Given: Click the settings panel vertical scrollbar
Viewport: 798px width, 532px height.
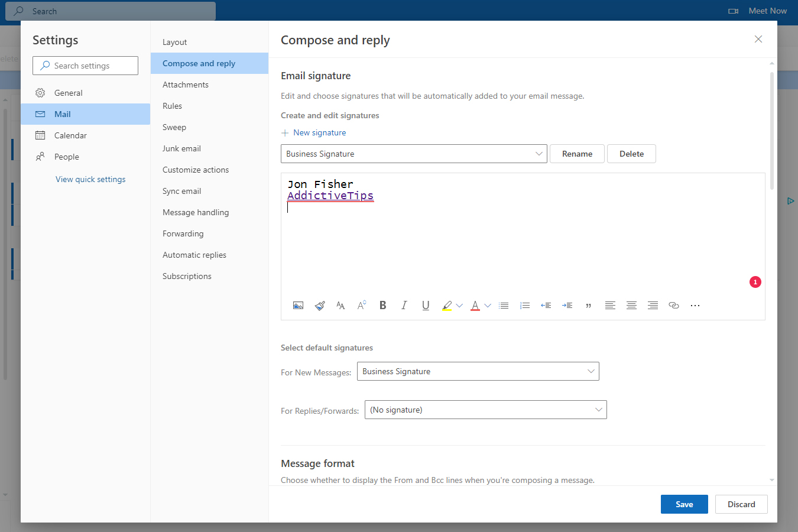Looking at the screenshot, I should coord(772,131).
